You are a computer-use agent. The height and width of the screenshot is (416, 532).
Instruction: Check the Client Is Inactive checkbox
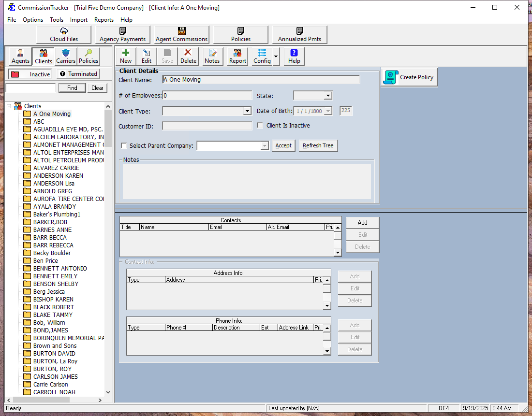(x=260, y=126)
